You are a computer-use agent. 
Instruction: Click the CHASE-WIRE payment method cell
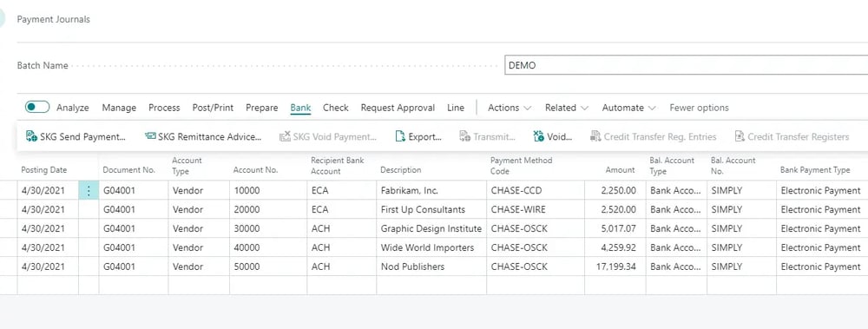click(536, 209)
